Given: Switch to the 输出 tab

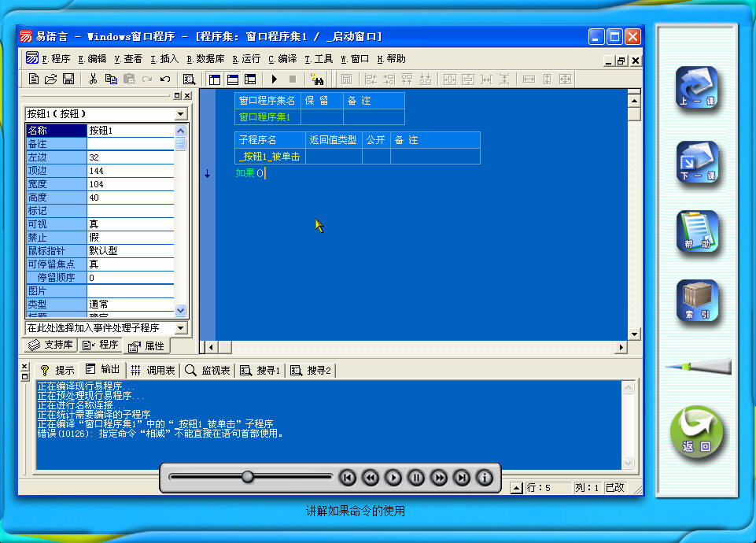Looking at the screenshot, I should 102,369.
